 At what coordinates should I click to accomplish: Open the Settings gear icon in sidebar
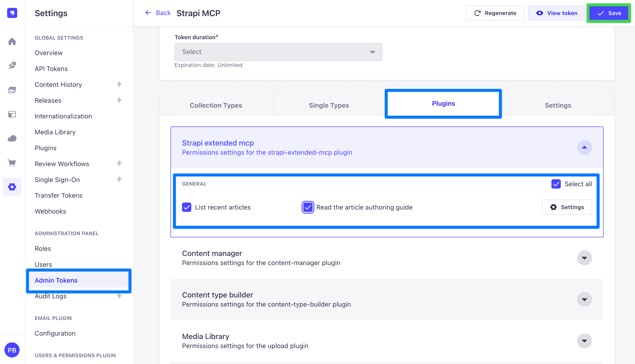12,187
